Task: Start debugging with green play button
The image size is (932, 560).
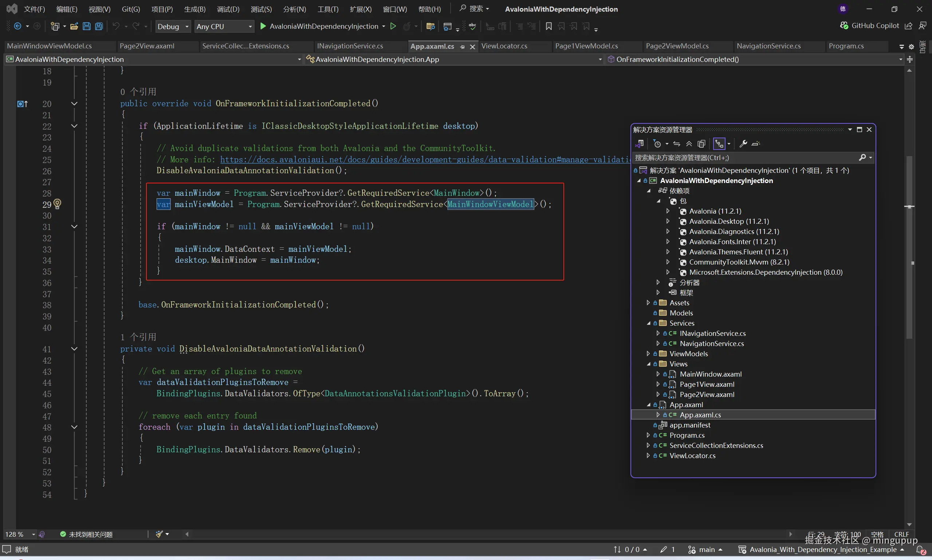Action: (x=263, y=26)
